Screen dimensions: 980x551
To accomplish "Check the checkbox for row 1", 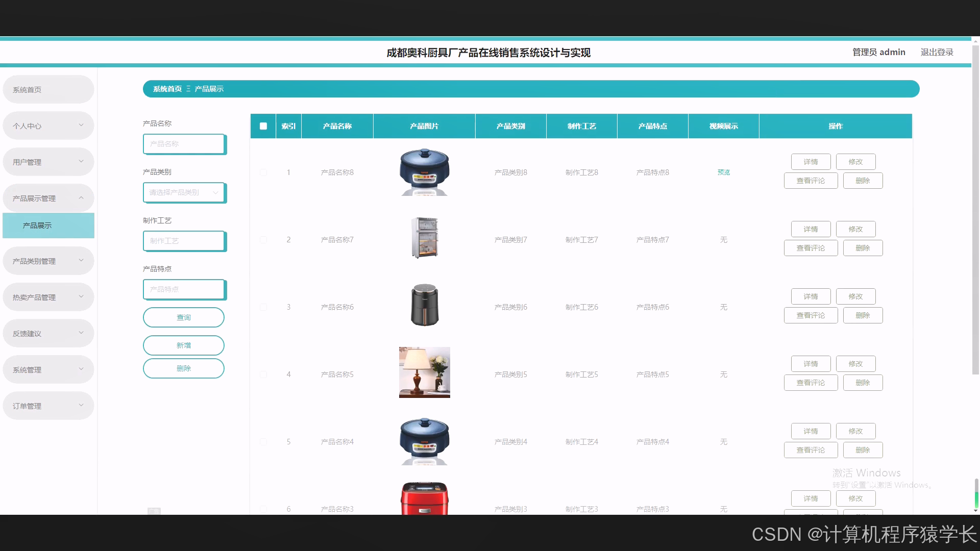I will (x=263, y=172).
